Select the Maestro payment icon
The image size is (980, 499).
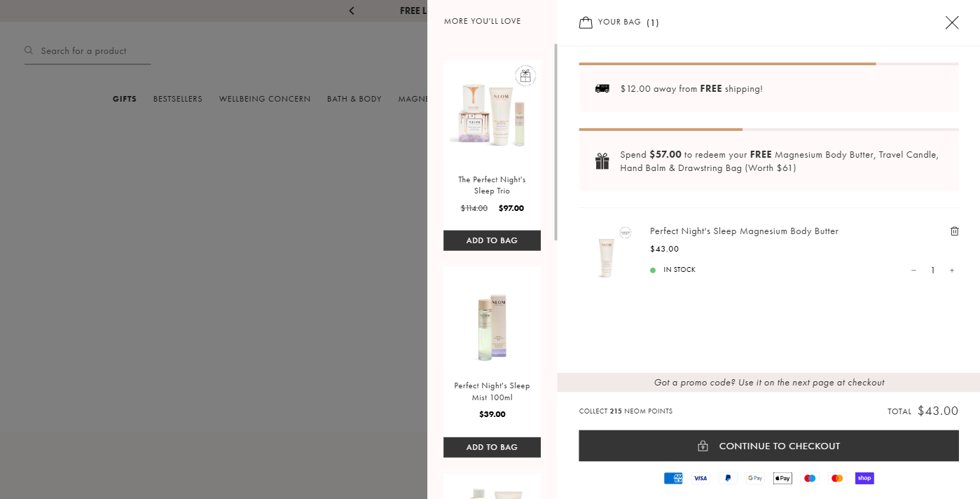[x=810, y=478]
